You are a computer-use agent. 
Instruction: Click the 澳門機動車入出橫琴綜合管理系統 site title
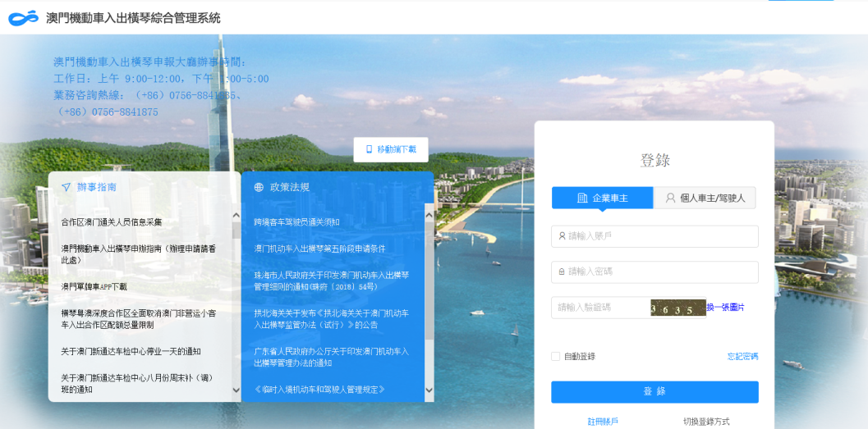point(133,18)
